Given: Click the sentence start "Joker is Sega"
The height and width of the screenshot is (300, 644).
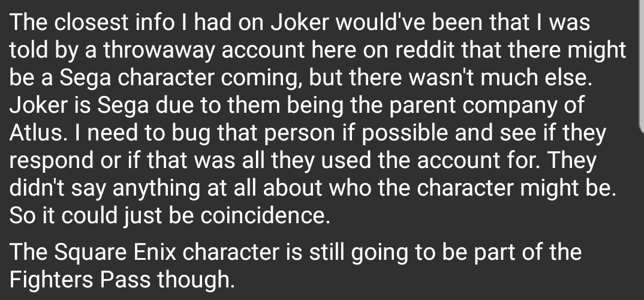Looking at the screenshot, I should click(x=79, y=106).
